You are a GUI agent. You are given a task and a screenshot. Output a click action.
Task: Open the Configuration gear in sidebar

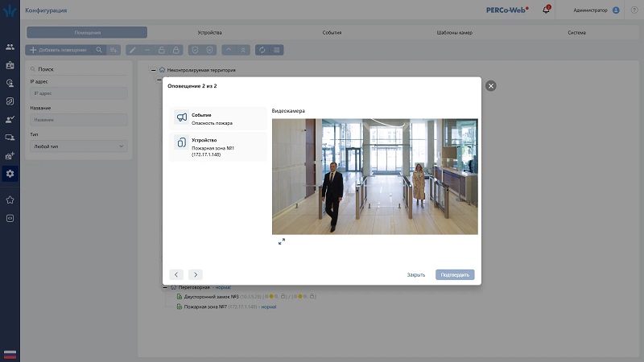(x=10, y=173)
